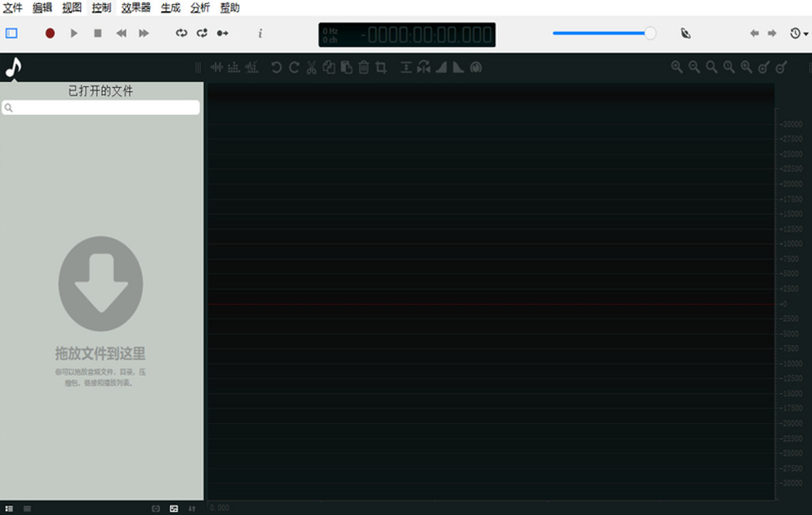Click the normalize icon
Screen dimensions: 812x515
point(406,68)
